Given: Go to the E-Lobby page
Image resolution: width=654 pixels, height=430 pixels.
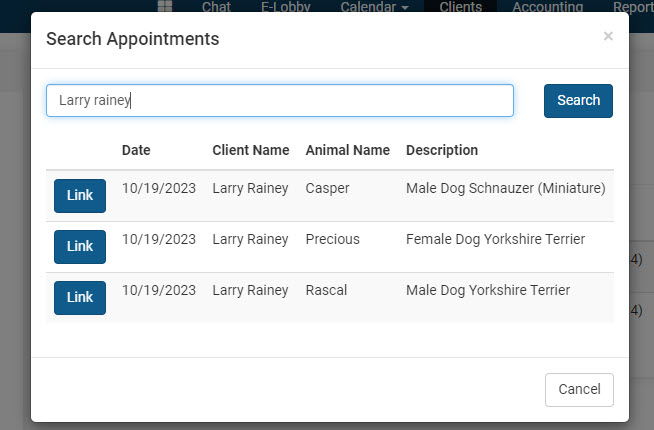Looking at the screenshot, I should [x=285, y=6].
